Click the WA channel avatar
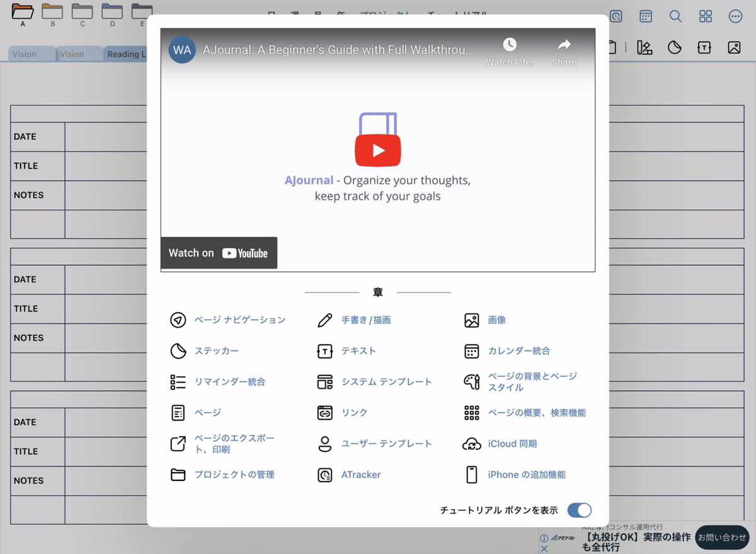 click(x=182, y=50)
